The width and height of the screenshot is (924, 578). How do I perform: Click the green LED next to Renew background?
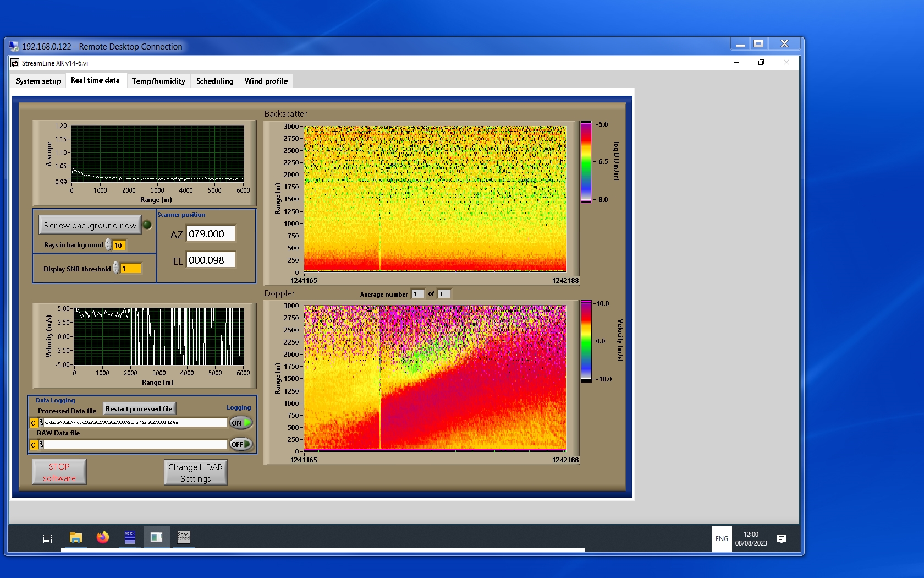(147, 225)
